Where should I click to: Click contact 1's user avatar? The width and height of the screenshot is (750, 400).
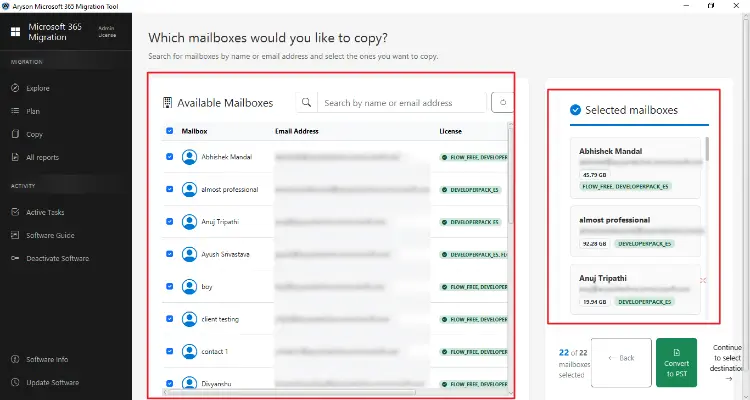tap(189, 351)
